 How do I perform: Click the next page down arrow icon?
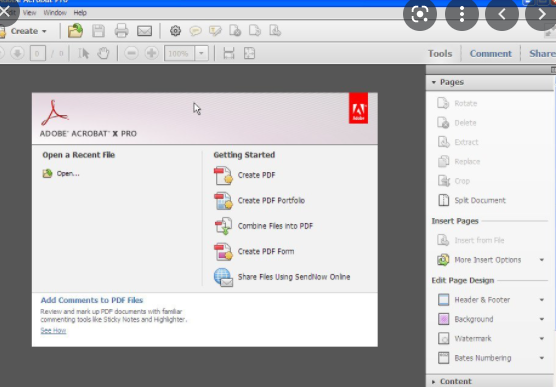point(17,54)
